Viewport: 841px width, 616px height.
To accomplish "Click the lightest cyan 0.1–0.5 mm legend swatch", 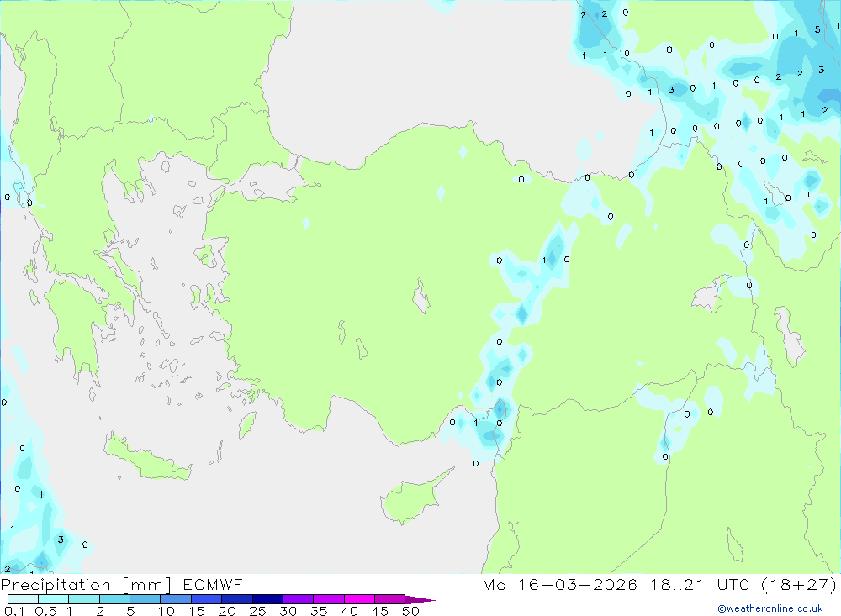I will [x=23, y=599].
